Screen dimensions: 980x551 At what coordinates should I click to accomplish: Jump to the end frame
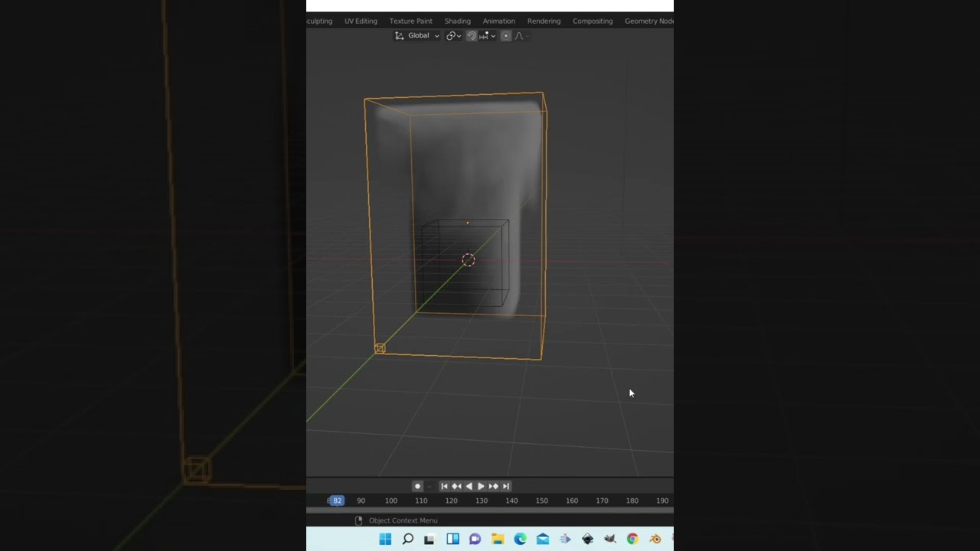(505, 486)
